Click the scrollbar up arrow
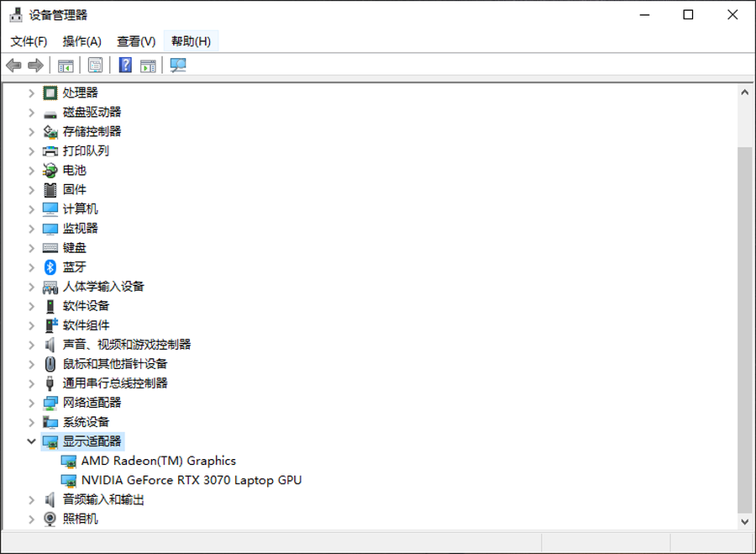The height and width of the screenshot is (554, 756). click(x=744, y=92)
